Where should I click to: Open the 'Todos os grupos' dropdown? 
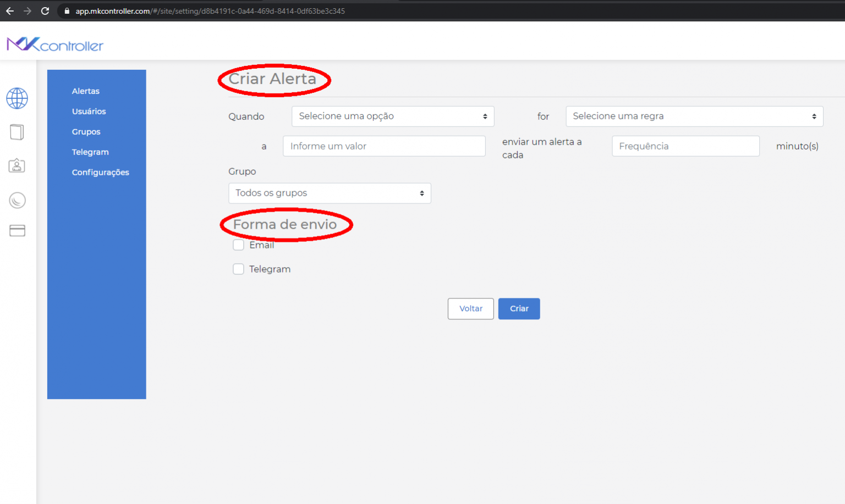click(x=330, y=193)
